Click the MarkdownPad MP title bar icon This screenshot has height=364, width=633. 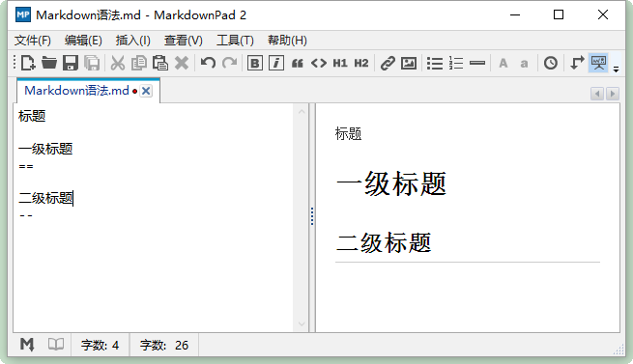23,14
